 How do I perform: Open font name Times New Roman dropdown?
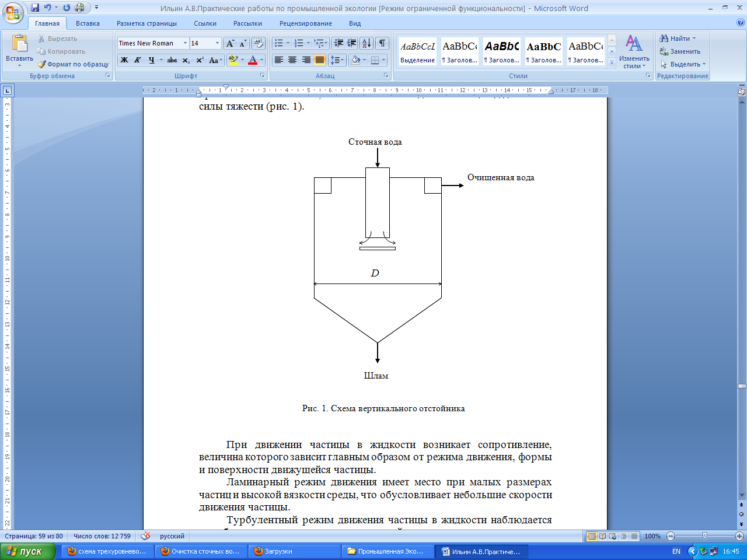pos(185,43)
